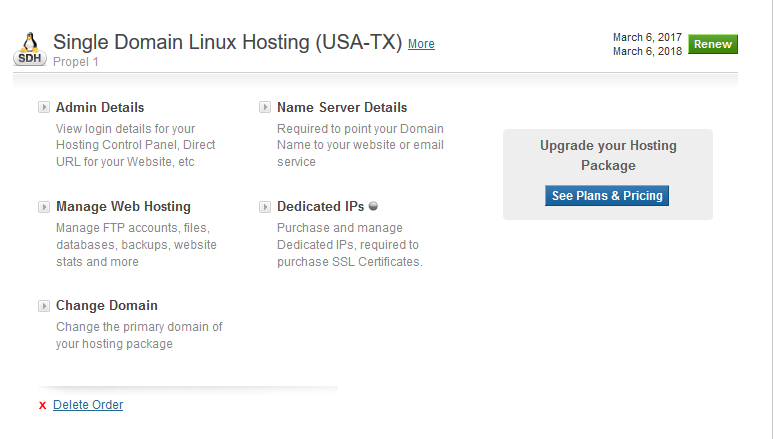
Task: Expand the Dedicated IPs arrow
Action: (265, 207)
